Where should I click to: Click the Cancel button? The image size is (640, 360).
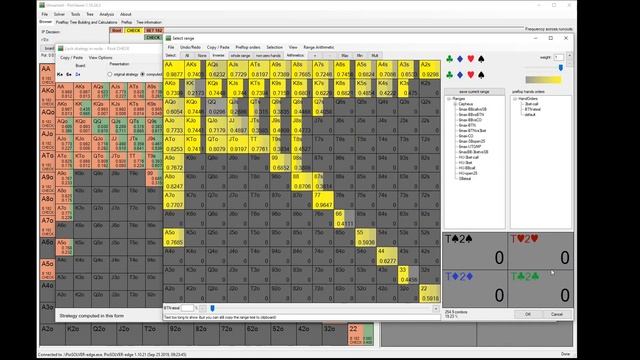coord(557,314)
